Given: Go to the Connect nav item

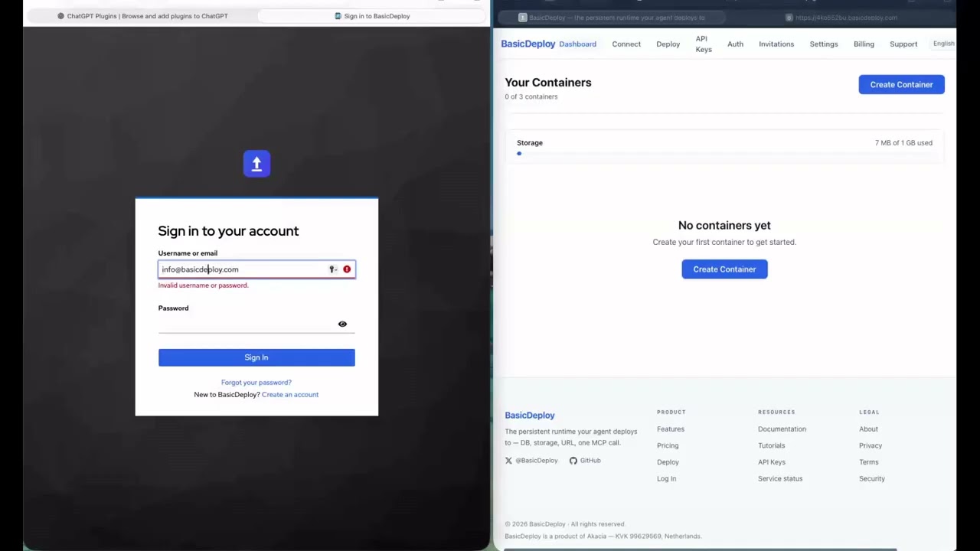Looking at the screenshot, I should tap(626, 44).
